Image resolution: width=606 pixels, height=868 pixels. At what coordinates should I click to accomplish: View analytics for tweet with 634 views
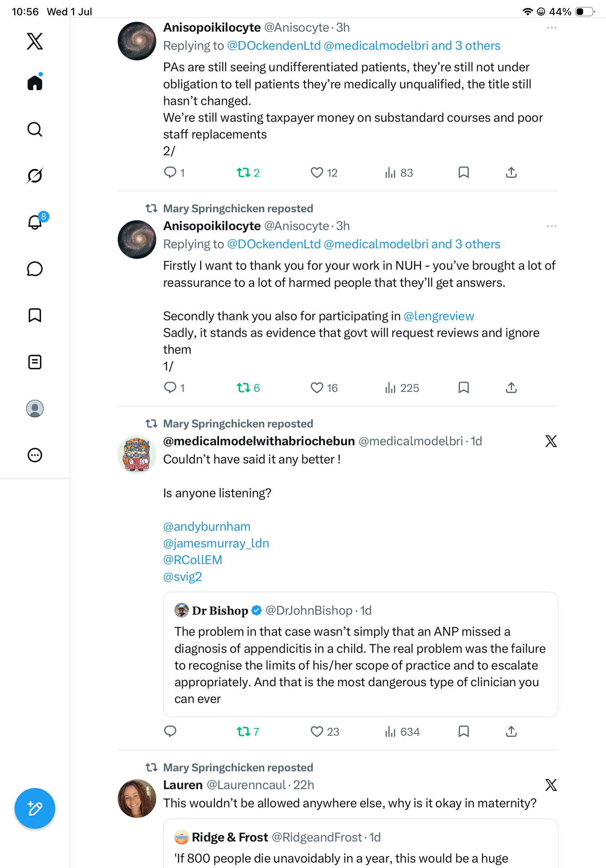click(x=402, y=732)
